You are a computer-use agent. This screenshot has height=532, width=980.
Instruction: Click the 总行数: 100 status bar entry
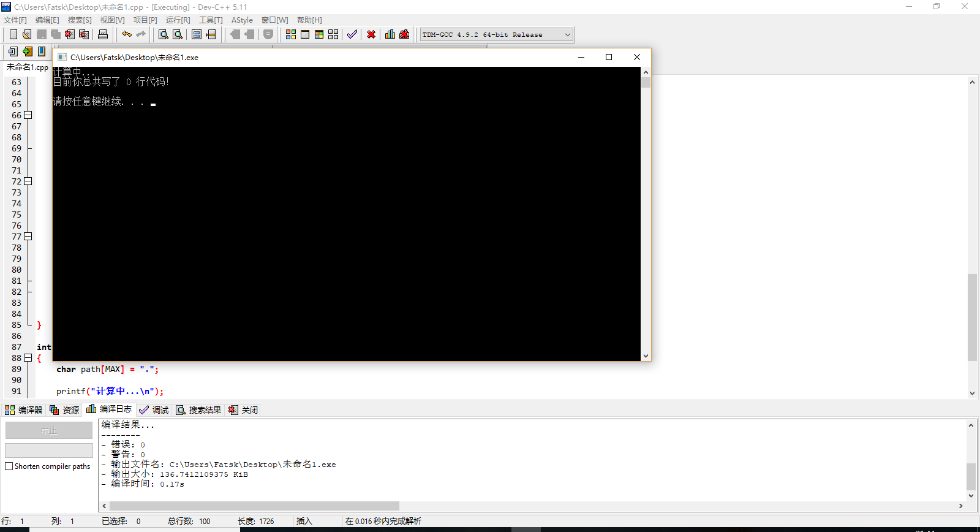(x=189, y=521)
